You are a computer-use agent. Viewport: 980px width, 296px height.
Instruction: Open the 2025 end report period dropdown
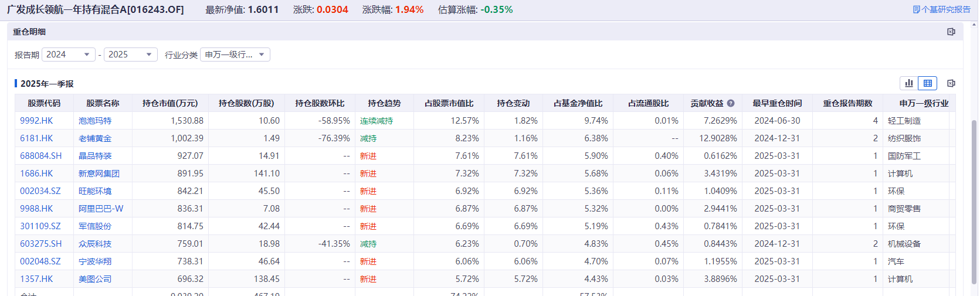click(x=131, y=55)
